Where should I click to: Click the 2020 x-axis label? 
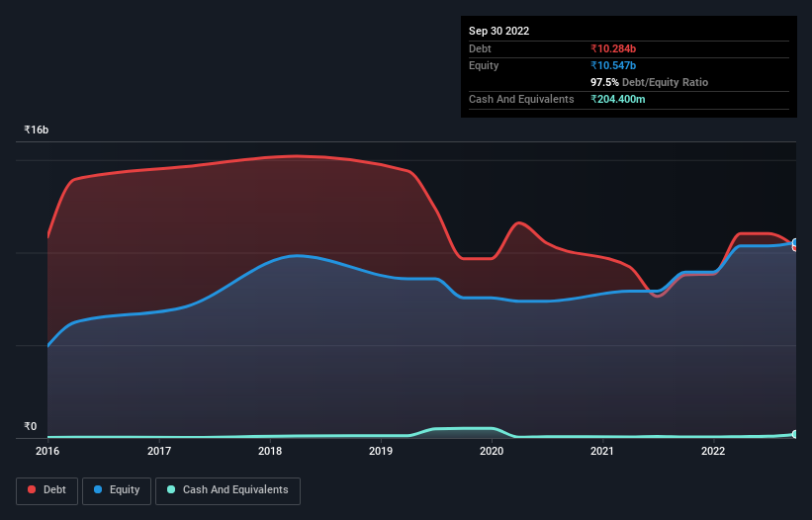click(x=492, y=451)
